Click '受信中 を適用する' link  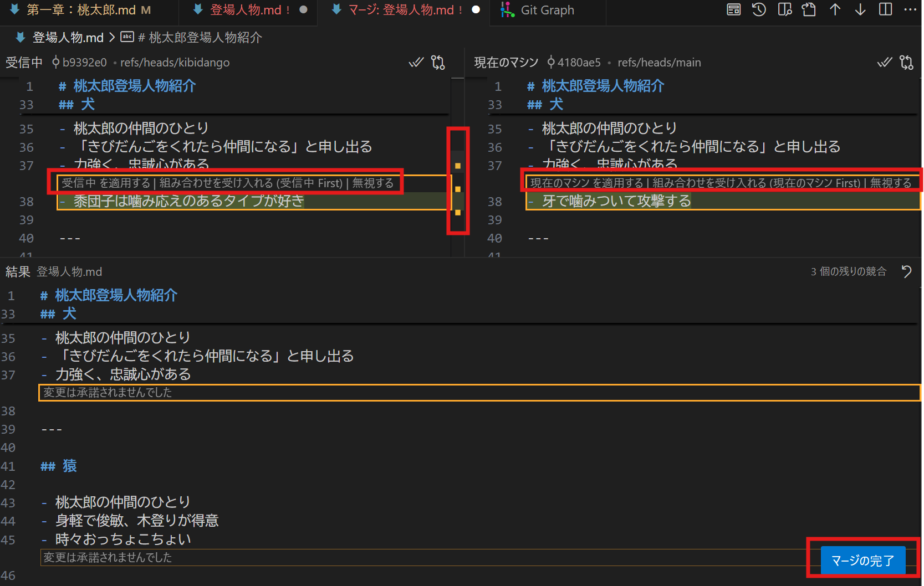106,183
